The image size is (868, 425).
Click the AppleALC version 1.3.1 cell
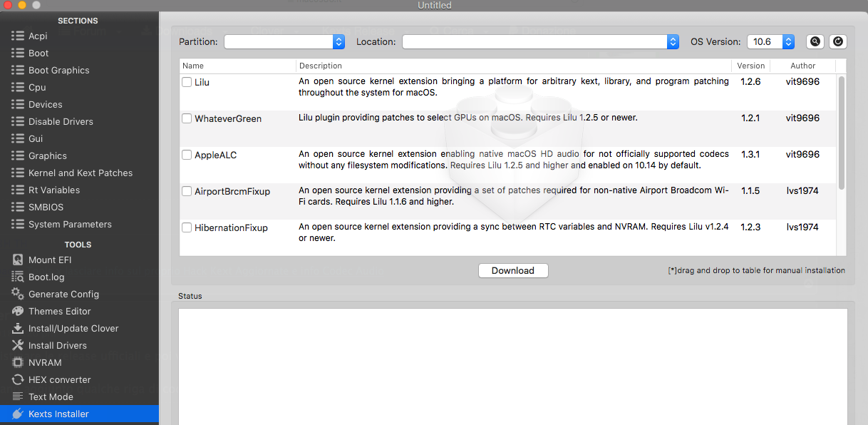pos(750,155)
